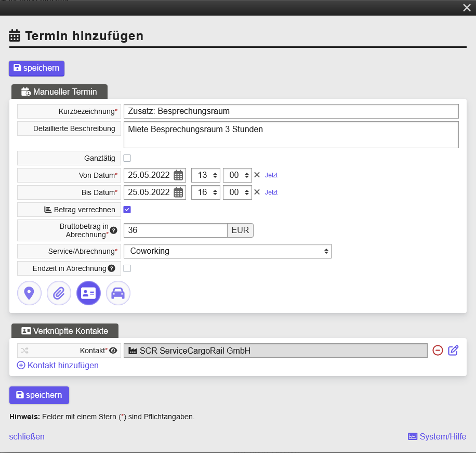This screenshot has width=476, height=453.
Task: Show help for Bruttobetrag in Abrechnung
Action: 113,230
